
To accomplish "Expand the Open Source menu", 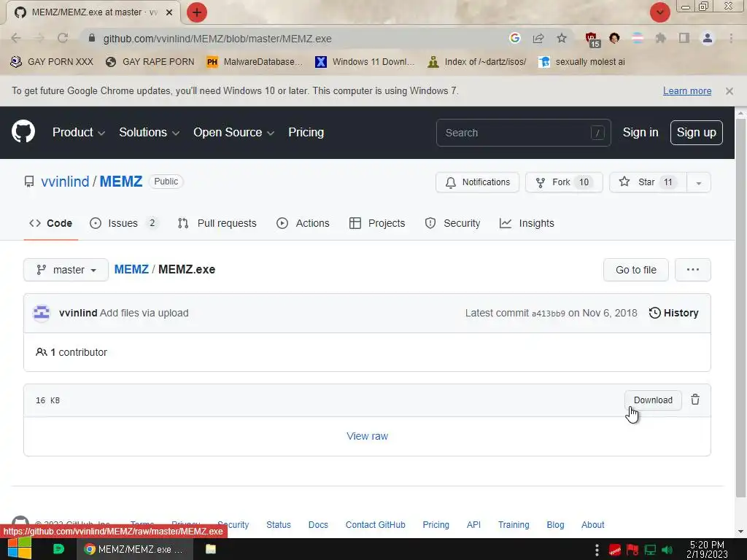I will coord(233,133).
